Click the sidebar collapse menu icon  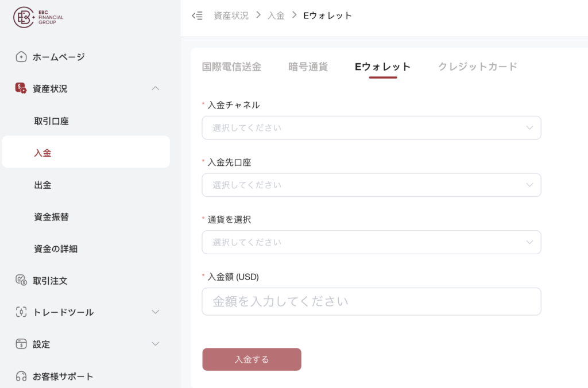197,15
